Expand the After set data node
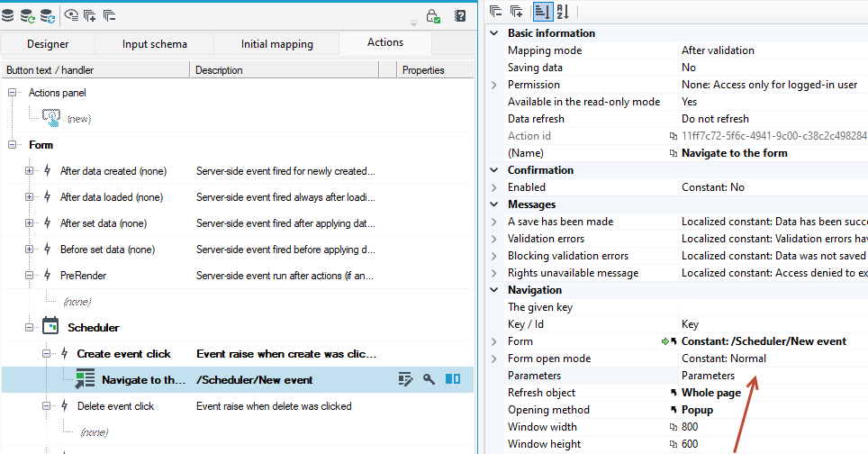The height and width of the screenshot is (454, 868). pos(29,223)
